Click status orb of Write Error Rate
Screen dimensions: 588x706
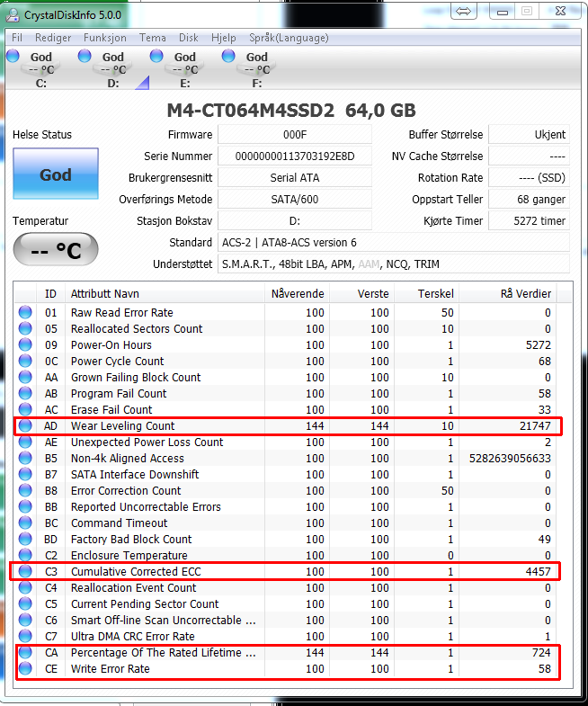pyautogui.click(x=25, y=668)
